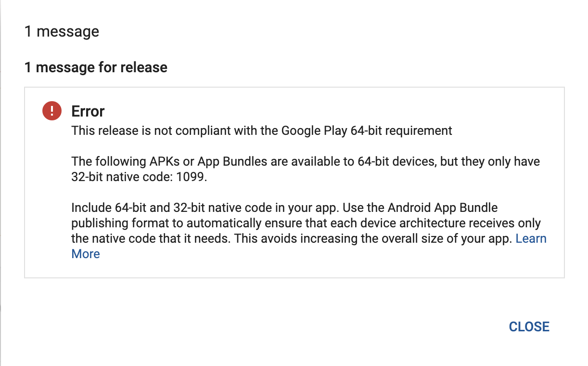Click the "Google Play 64-bit requirement" text
This screenshot has height=366, width=588.
point(367,131)
